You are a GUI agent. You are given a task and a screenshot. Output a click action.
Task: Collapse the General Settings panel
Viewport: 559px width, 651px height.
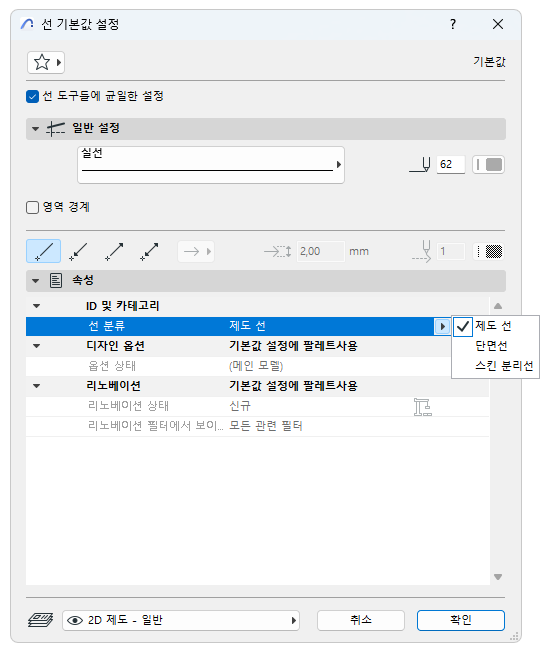coord(36,129)
